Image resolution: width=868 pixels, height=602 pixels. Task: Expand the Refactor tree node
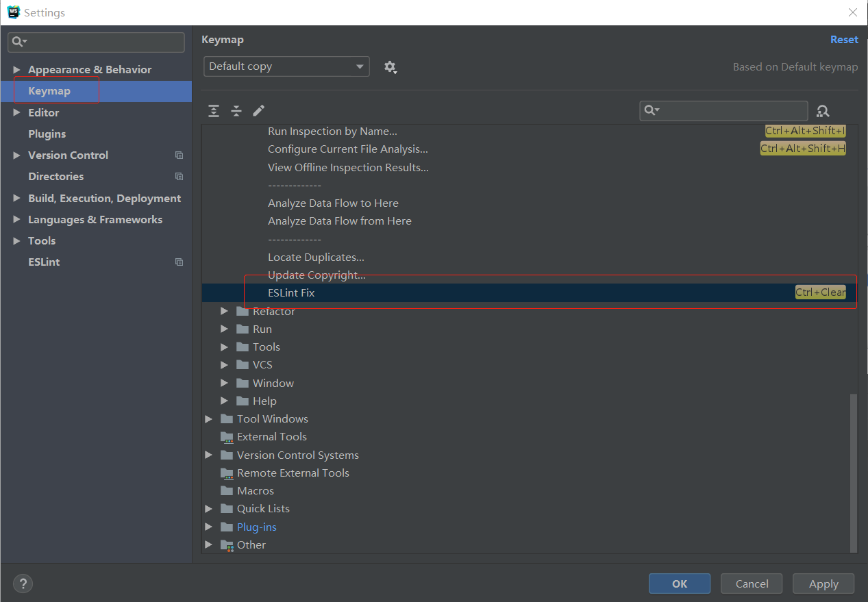[224, 311]
